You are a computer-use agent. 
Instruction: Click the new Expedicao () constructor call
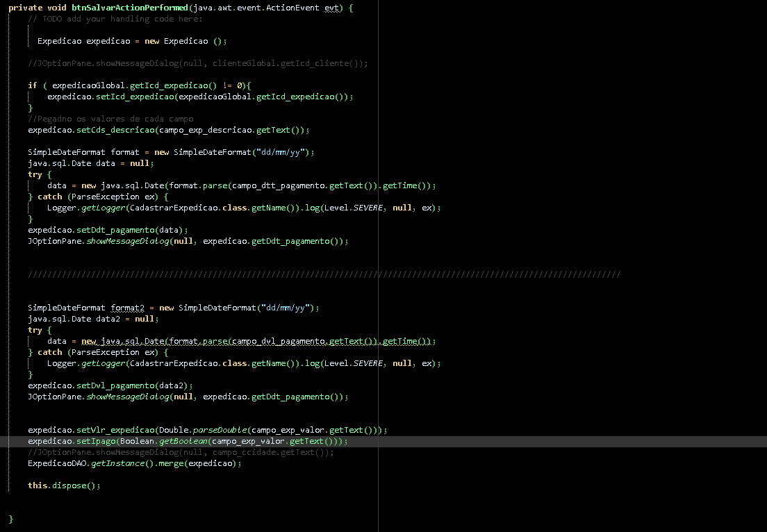coord(185,41)
